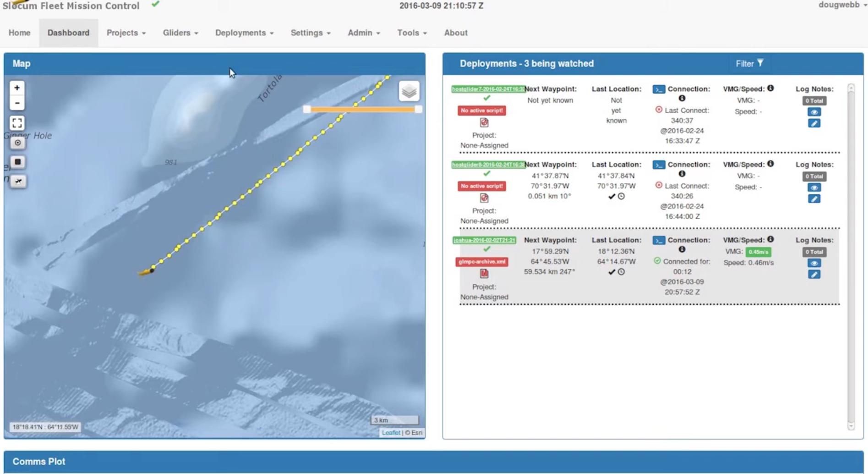Click hostglider8 No active script badge
The height and width of the screenshot is (474, 868).
(x=482, y=186)
